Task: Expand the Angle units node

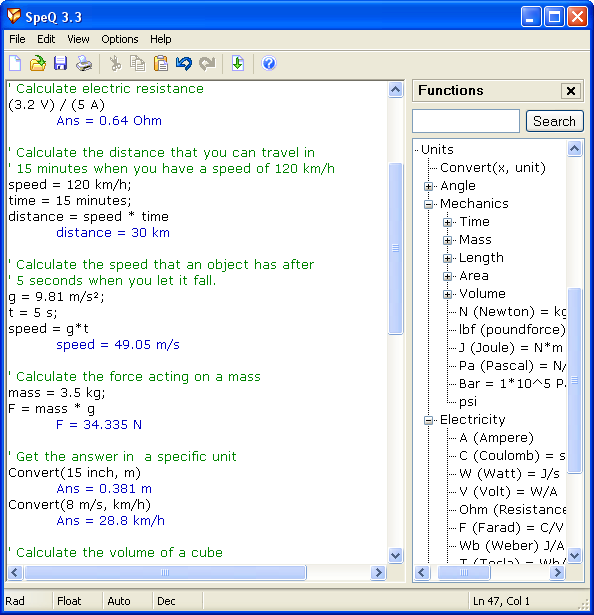Action: (428, 186)
